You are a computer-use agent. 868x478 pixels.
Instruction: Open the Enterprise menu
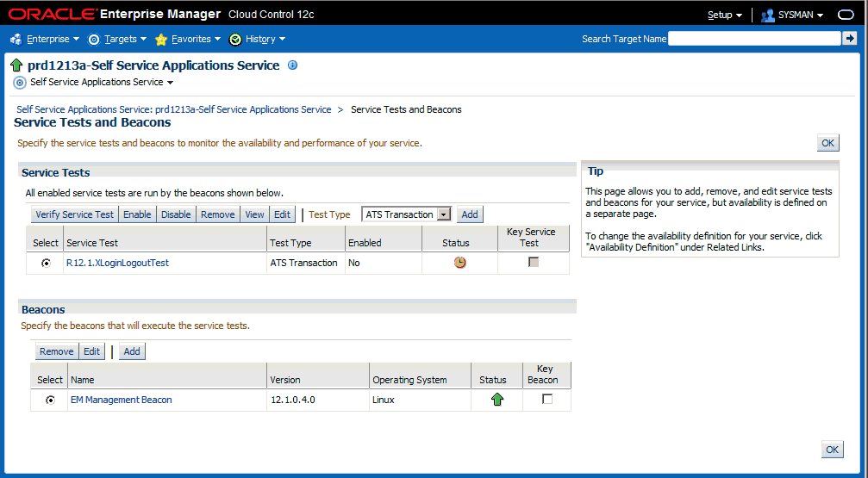click(x=53, y=40)
